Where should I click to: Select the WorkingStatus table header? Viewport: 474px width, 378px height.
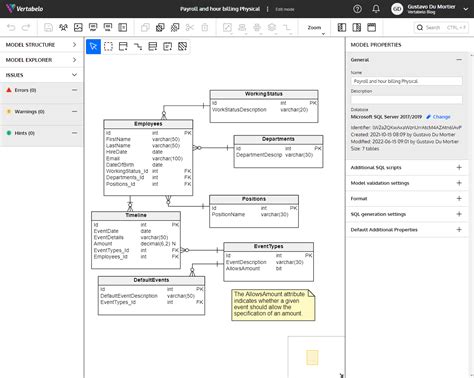coord(264,94)
